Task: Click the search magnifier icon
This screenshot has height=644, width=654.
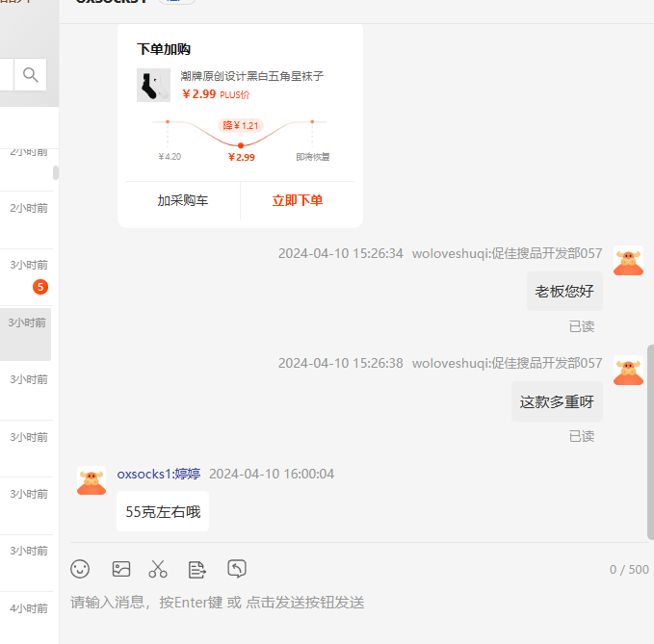Action: click(x=31, y=75)
